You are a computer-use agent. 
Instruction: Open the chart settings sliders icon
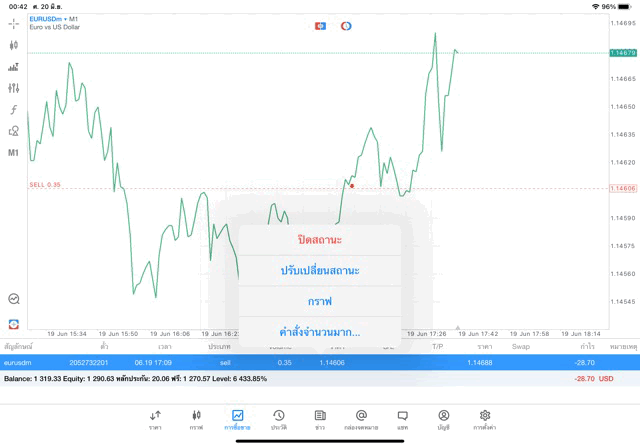click(13, 88)
